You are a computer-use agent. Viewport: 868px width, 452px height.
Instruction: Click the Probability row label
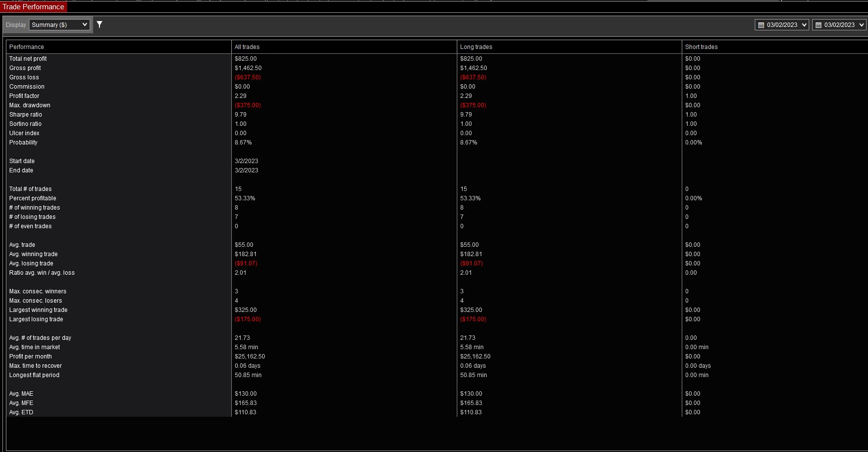(24, 143)
